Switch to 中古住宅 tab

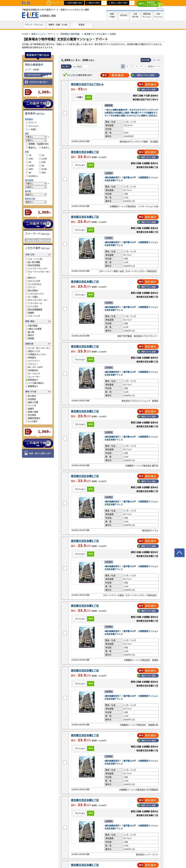(124, 15)
